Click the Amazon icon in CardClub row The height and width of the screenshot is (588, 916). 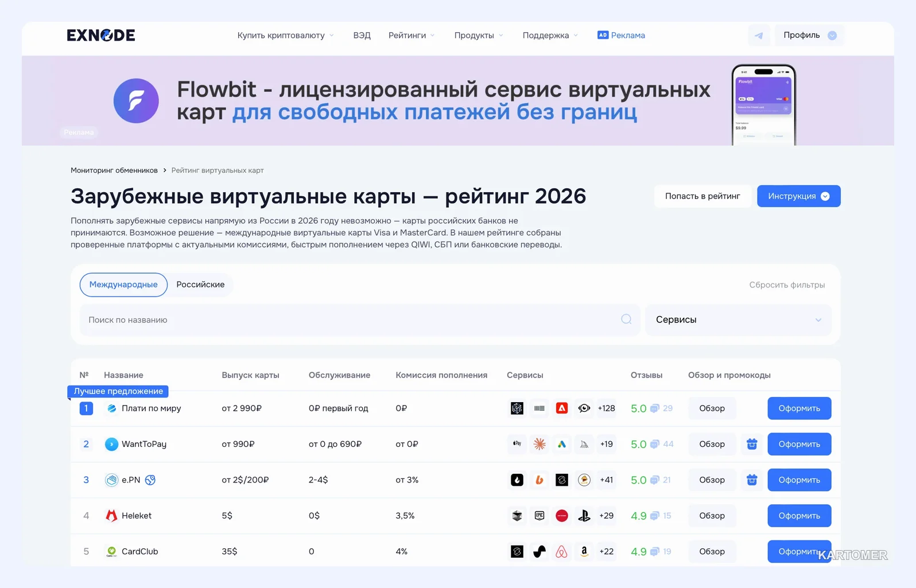(x=584, y=551)
